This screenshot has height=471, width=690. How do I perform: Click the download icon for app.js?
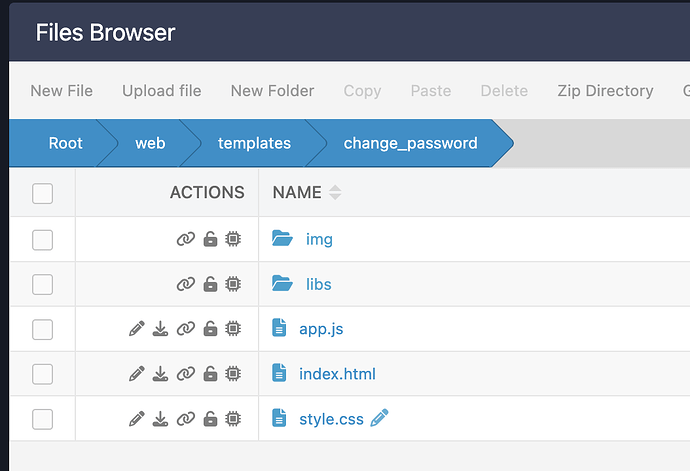tap(160, 329)
